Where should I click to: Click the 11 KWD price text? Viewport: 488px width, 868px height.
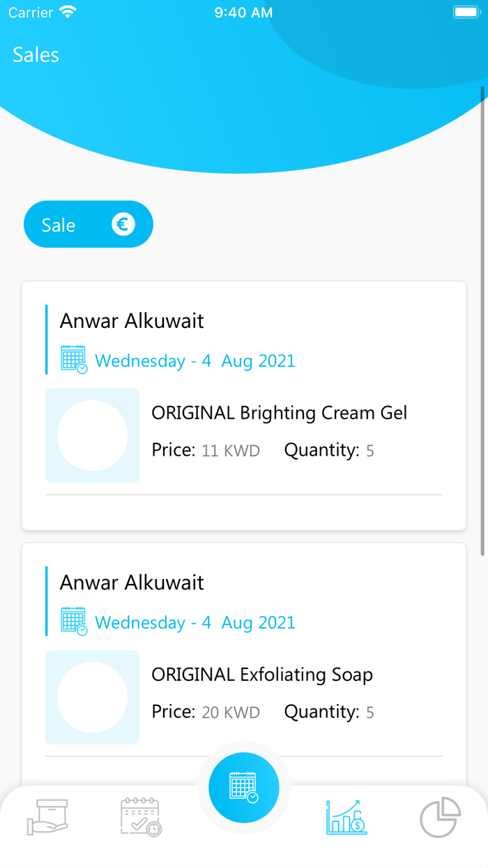231,450
